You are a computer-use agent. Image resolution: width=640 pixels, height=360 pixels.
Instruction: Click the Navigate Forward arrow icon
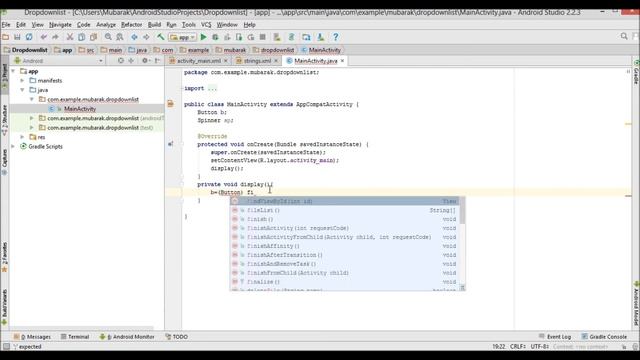(x=146, y=37)
